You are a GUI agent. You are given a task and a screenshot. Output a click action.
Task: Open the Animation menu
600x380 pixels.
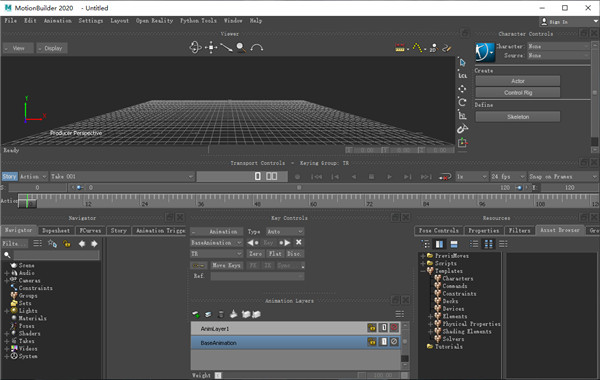pyautogui.click(x=57, y=21)
